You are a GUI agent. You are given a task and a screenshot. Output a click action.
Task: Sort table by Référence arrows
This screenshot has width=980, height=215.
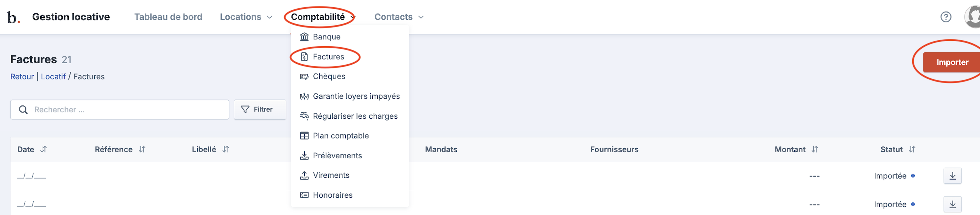pyautogui.click(x=142, y=150)
